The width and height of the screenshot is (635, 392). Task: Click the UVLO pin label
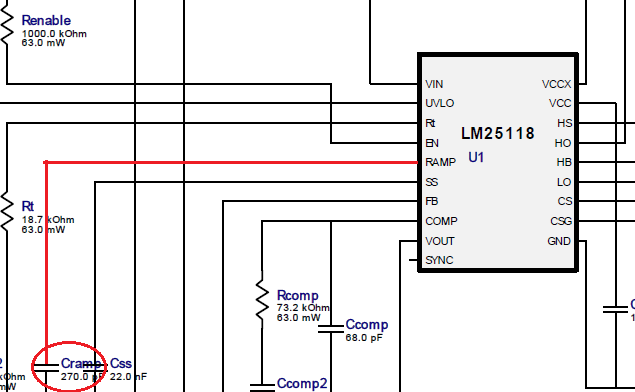(440, 103)
